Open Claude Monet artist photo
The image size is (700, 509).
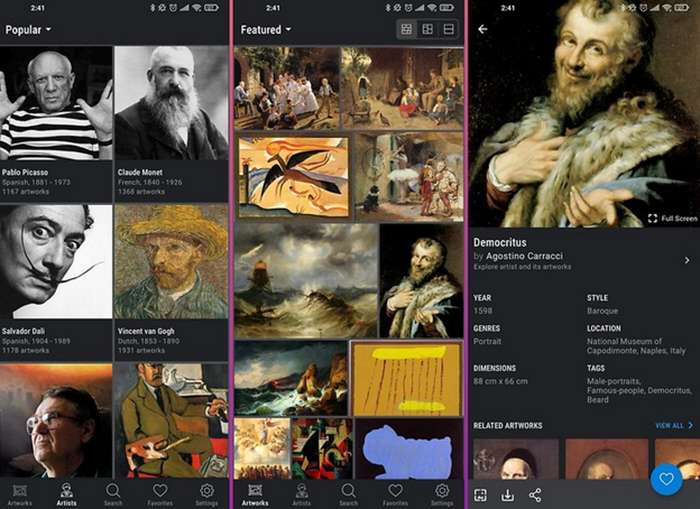[x=171, y=103]
